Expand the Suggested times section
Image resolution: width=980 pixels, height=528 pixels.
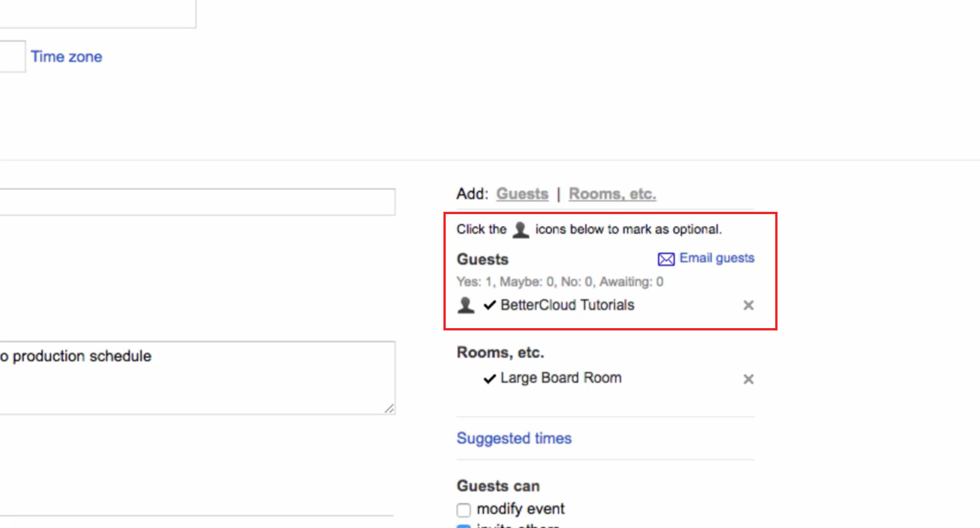514,438
